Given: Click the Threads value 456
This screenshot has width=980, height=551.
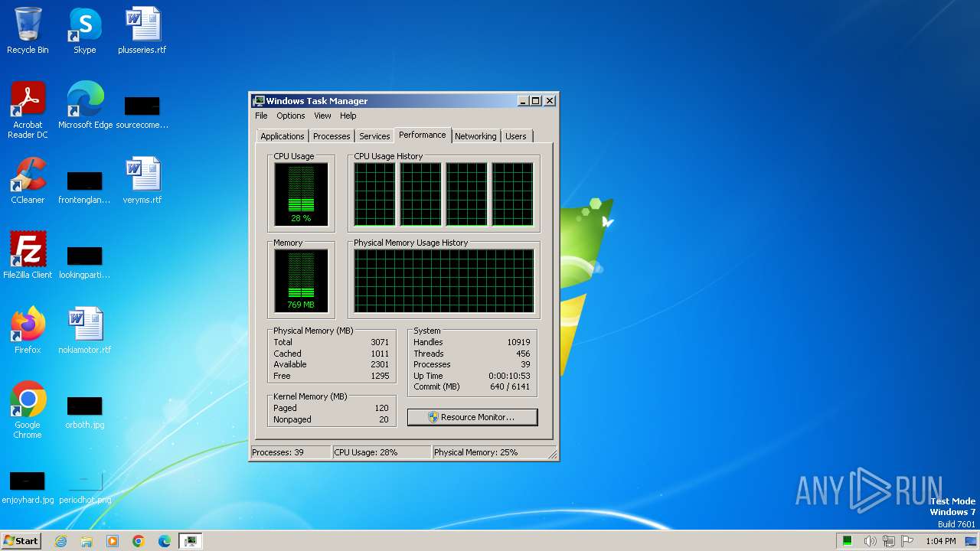Looking at the screenshot, I should point(523,354).
